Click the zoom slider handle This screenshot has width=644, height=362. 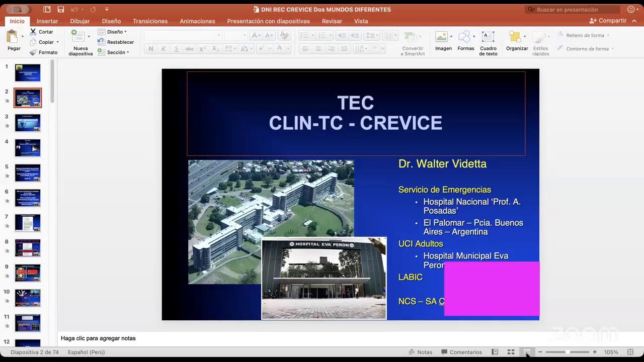click(x=568, y=352)
